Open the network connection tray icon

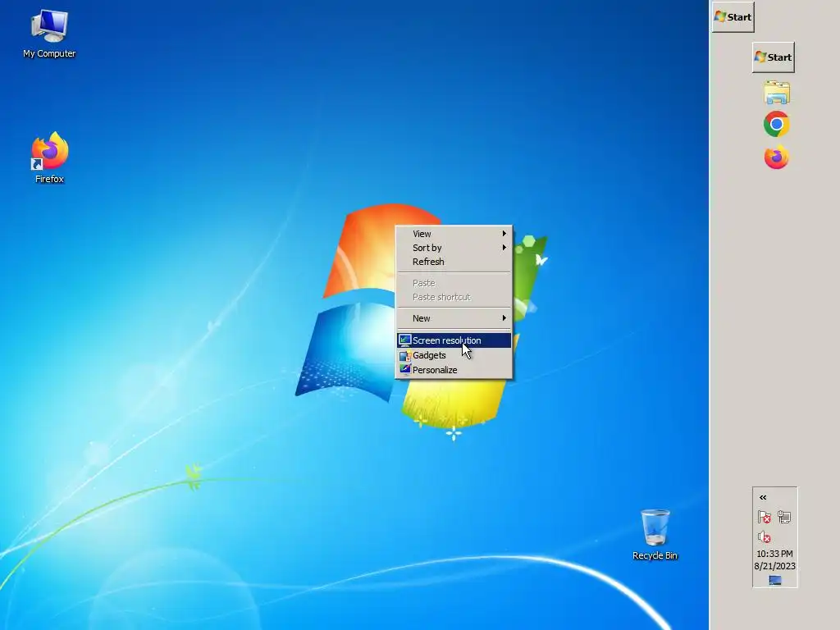[784, 517]
